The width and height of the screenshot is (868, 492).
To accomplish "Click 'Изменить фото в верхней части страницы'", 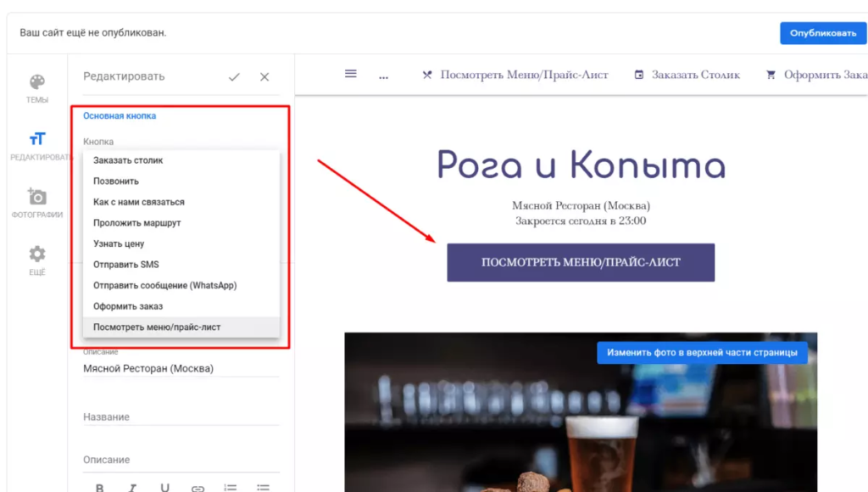I will pos(702,352).
